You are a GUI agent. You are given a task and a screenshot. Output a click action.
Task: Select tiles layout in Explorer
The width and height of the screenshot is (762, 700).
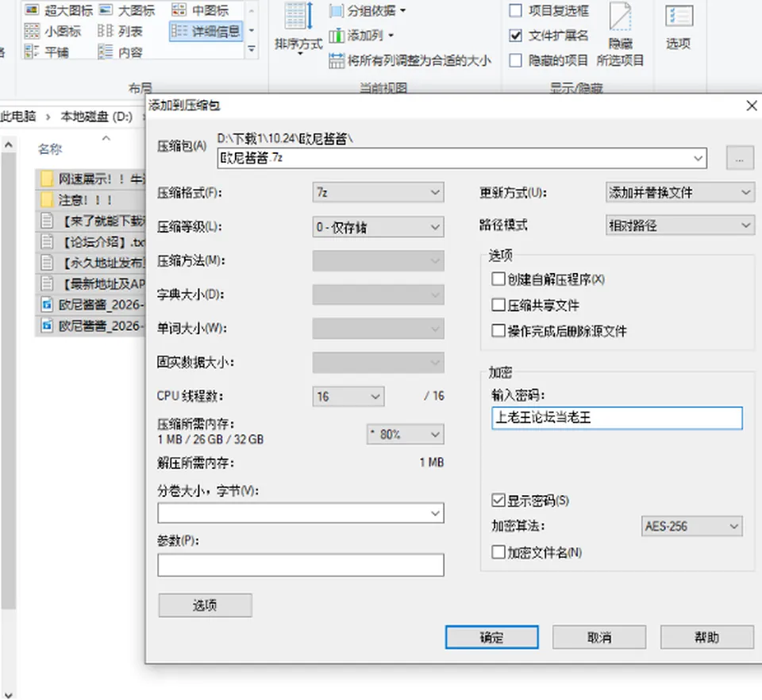point(46,52)
